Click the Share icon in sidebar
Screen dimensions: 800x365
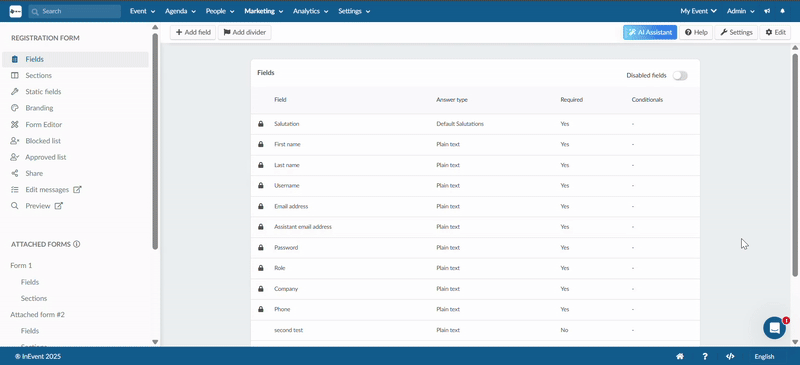click(x=15, y=174)
